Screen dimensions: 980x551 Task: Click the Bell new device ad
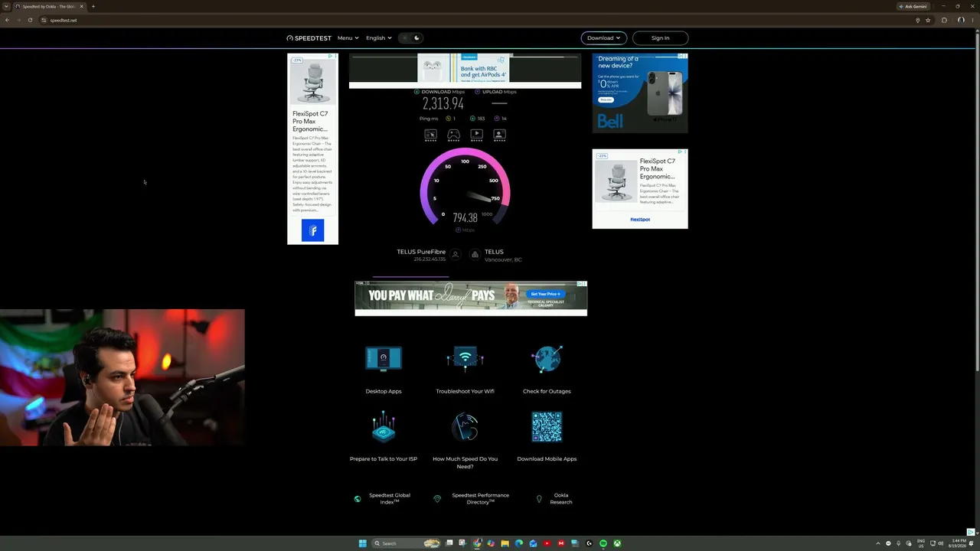tap(640, 93)
